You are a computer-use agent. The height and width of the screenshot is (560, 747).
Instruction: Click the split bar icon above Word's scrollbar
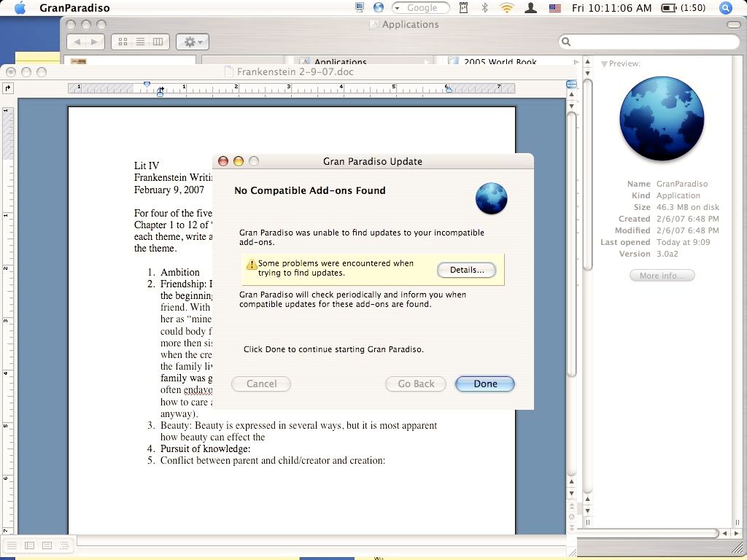pos(571,85)
